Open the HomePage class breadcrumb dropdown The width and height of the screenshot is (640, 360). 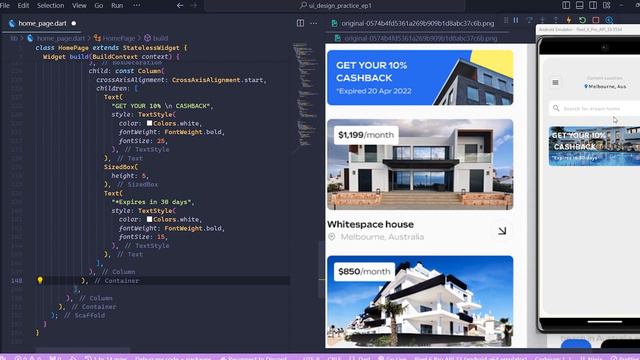tap(114, 38)
